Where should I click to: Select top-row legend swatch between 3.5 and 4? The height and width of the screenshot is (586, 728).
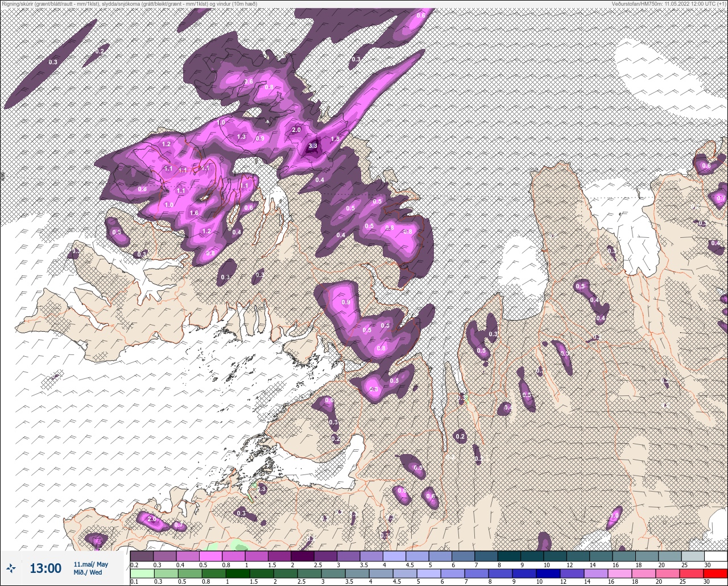click(x=371, y=556)
